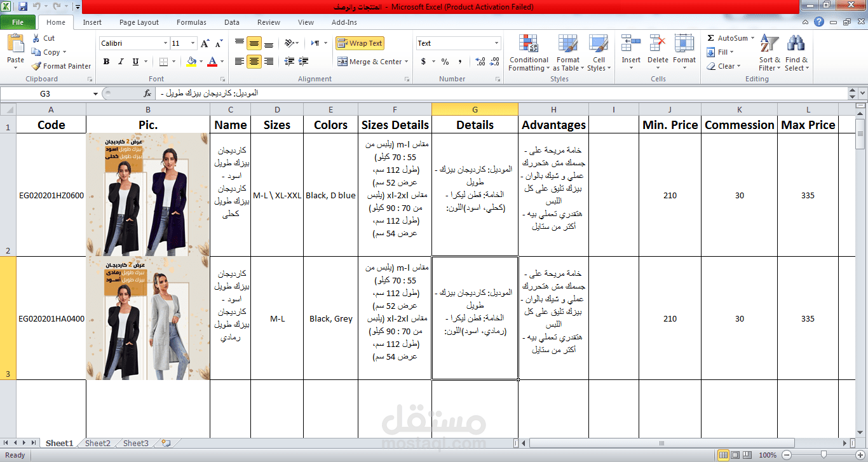Click the Fill Color swatch
This screenshot has height=462, width=868.
(191, 62)
